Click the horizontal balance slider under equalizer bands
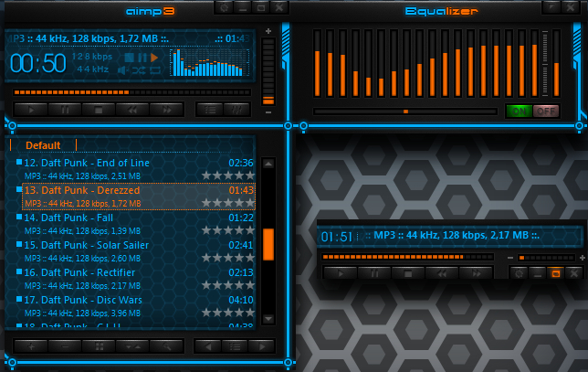588x372 pixels. pos(405,112)
